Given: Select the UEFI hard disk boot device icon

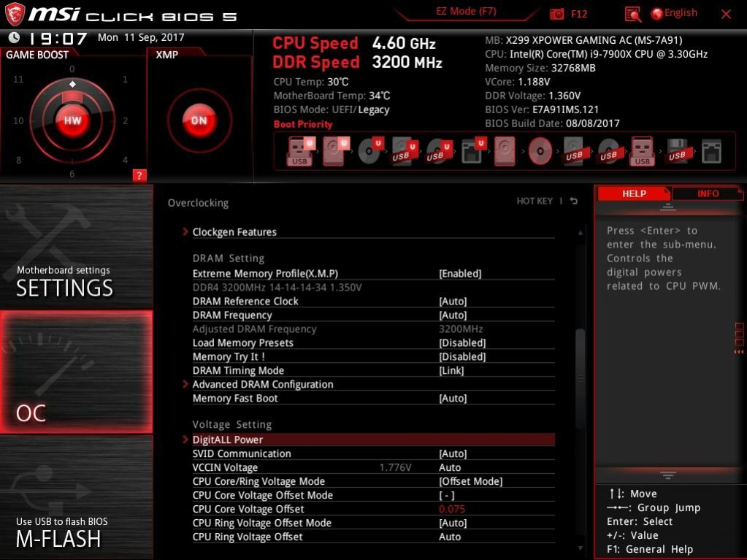Looking at the screenshot, I should pos(335,151).
